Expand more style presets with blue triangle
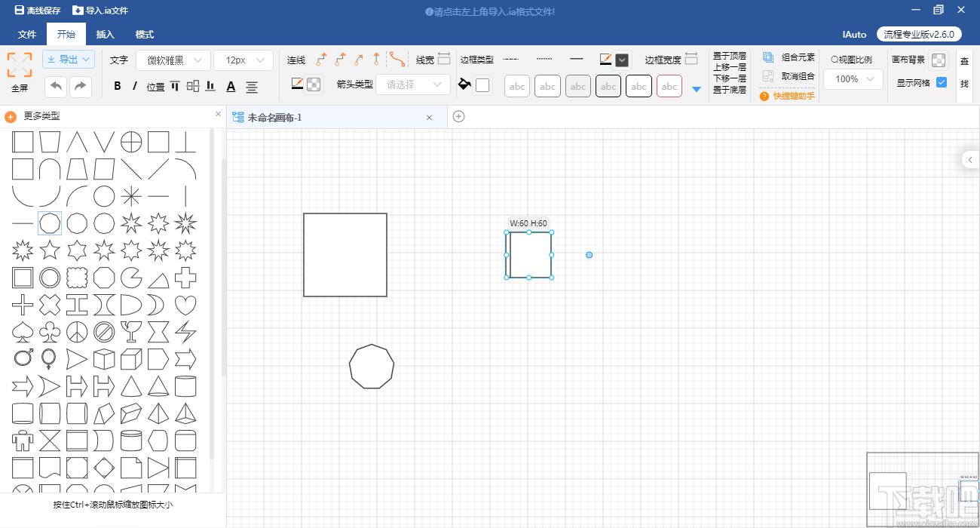980x528 pixels. click(697, 89)
